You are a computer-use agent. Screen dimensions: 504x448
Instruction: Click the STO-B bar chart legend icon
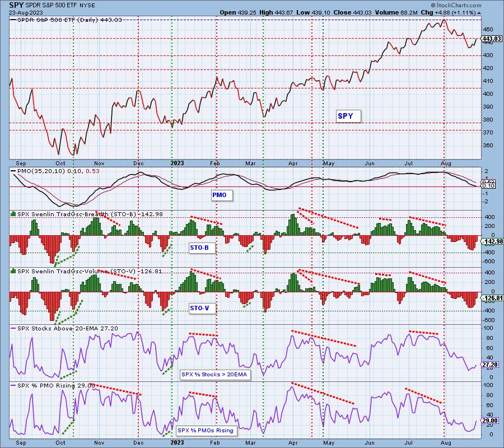pos(13,214)
